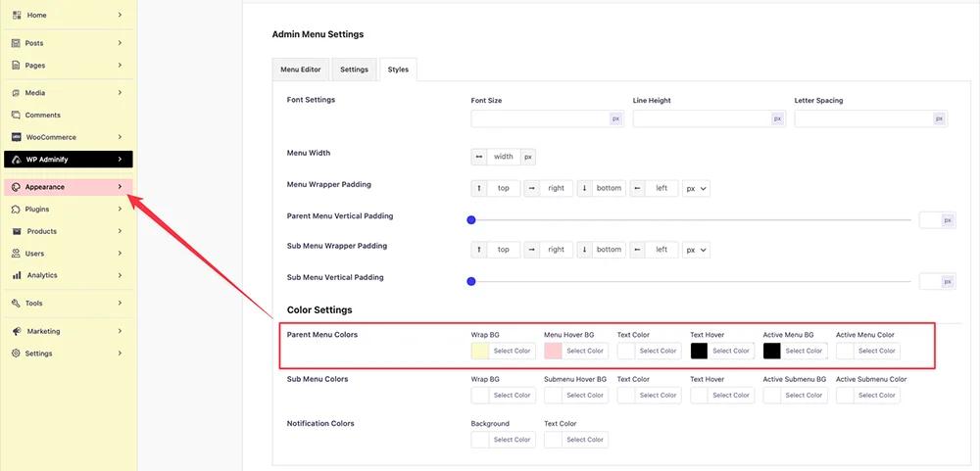The width and height of the screenshot is (980, 471).
Task: Click the Pages icon in sidebar
Action: (17, 65)
